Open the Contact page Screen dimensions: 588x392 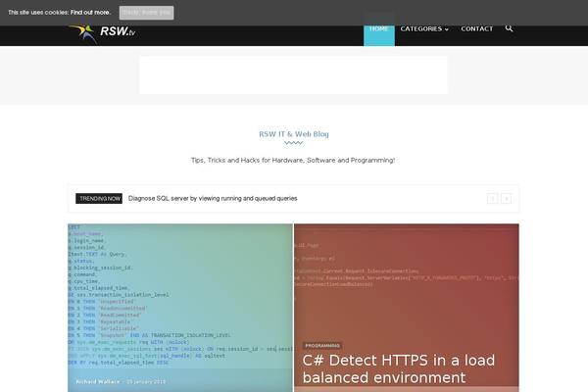click(476, 28)
